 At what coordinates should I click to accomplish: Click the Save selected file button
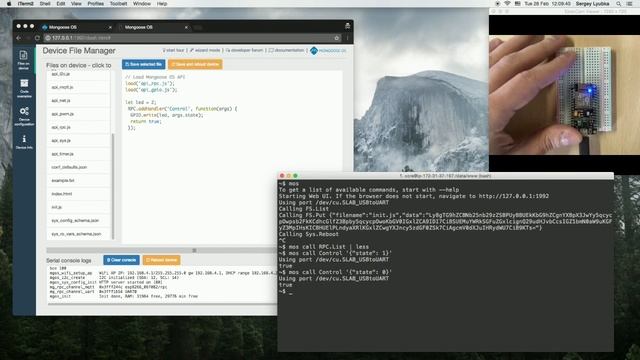(143, 64)
